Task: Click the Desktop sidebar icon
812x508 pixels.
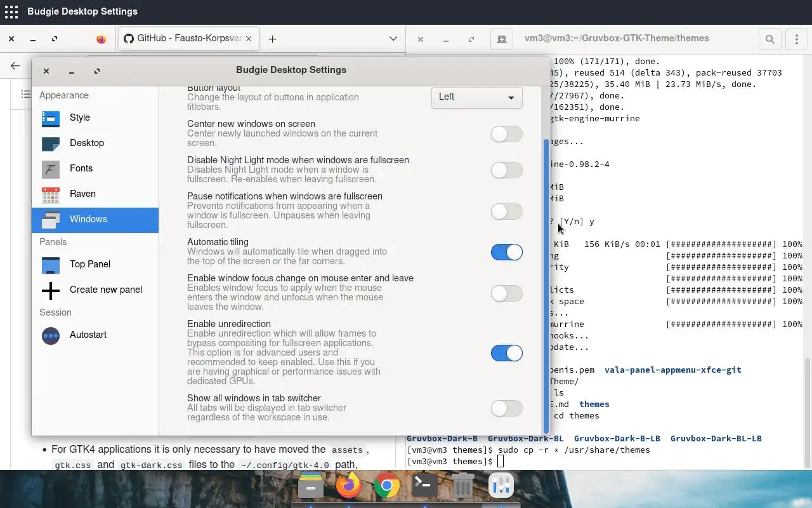Action: pyautogui.click(x=50, y=143)
